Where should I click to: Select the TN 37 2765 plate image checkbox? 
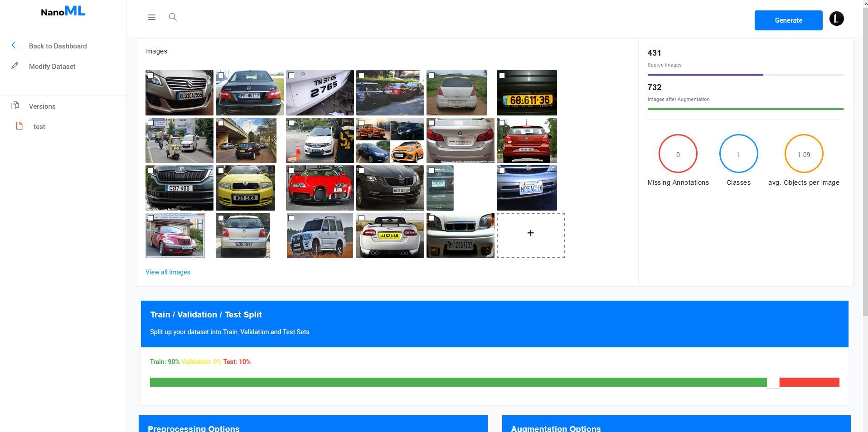point(291,76)
